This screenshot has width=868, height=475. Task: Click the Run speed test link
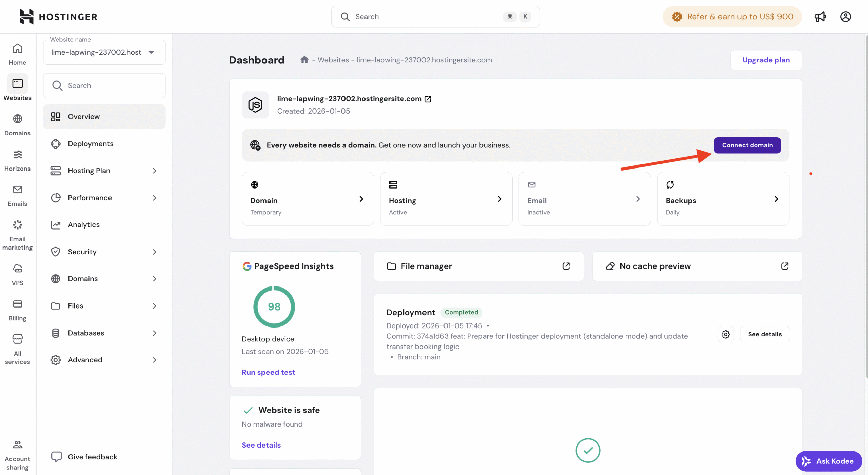tap(268, 372)
